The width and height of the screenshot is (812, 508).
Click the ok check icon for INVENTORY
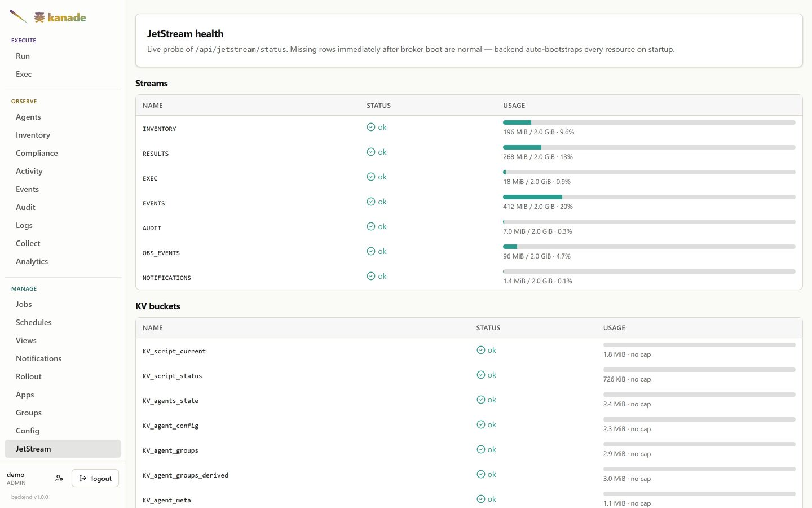pyautogui.click(x=371, y=127)
